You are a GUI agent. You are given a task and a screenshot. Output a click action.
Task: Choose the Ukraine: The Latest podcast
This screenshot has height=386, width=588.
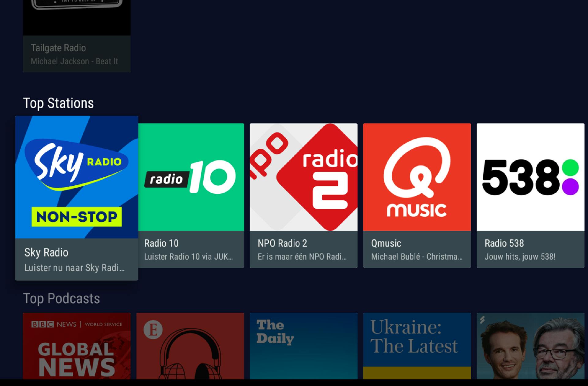pos(417,346)
